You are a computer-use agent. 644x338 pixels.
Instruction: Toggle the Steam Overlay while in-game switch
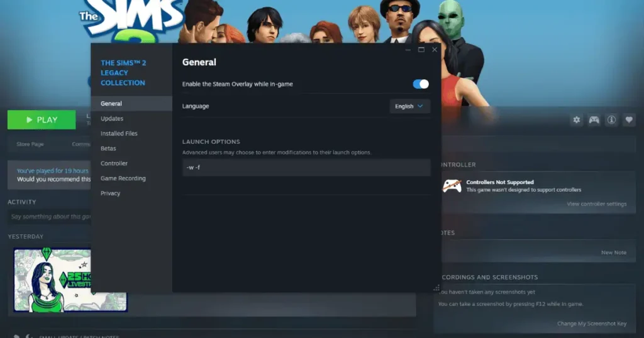pyautogui.click(x=421, y=84)
